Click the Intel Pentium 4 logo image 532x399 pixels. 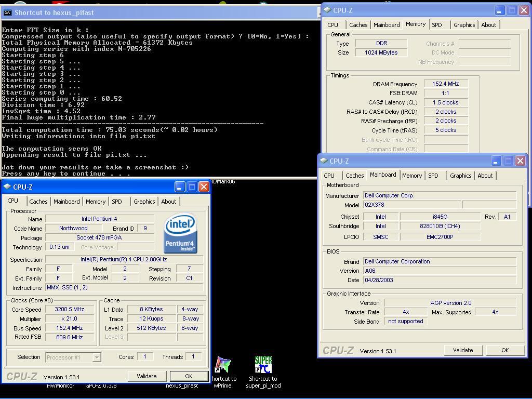click(x=180, y=233)
